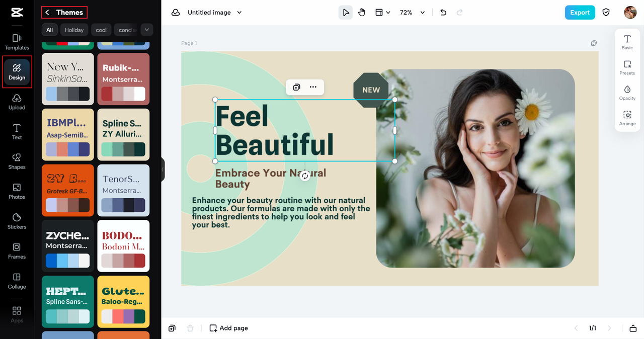Apply the IBMPl... Asap-SemiB theme
This screenshot has height=339, width=644.
[68, 135]
